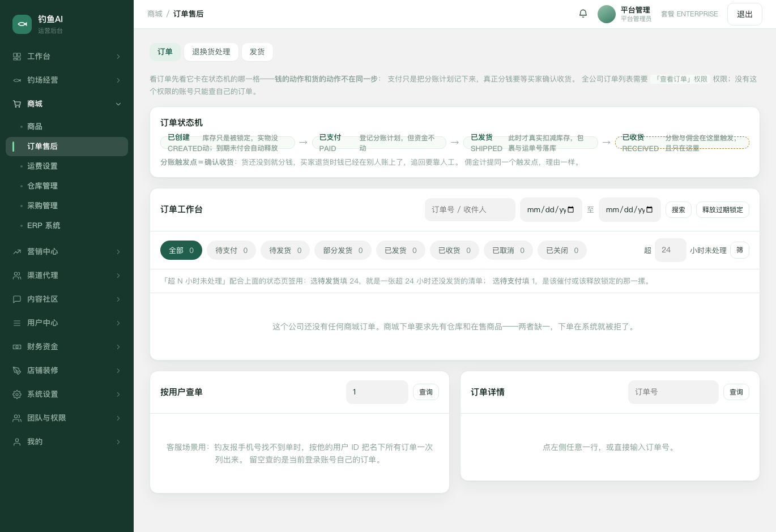Click the 商城 shopping cart icon

tap(17, 104)
